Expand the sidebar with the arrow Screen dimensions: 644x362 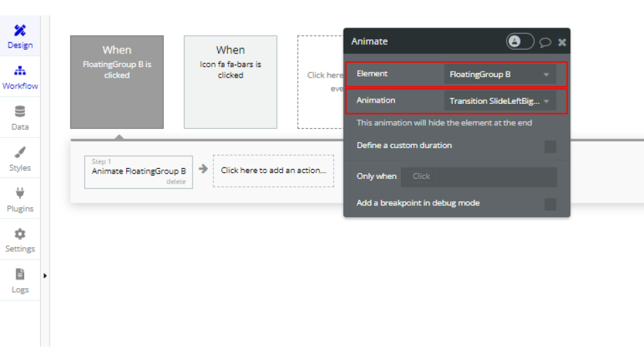(45, 276)
